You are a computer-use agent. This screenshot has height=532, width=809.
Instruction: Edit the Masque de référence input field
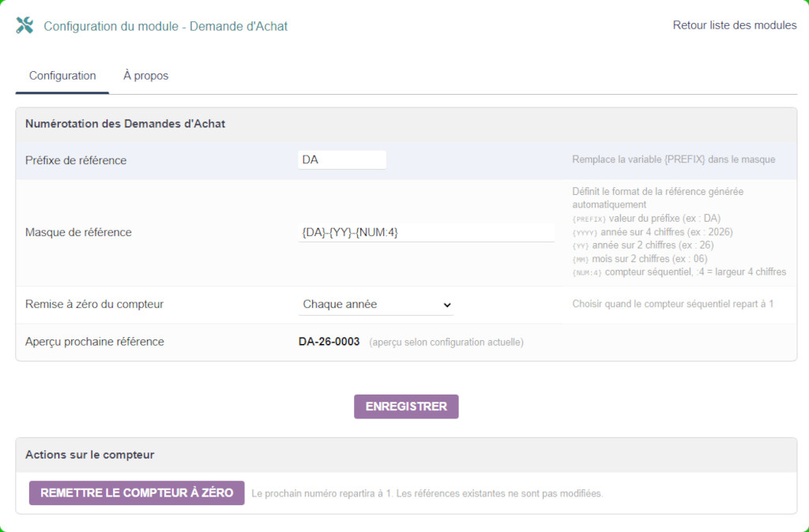426,233
